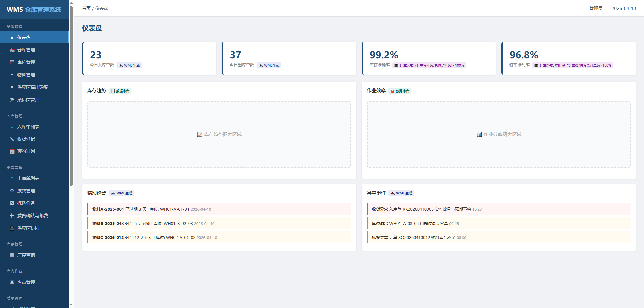Click the 数据中台 tag beside 库存趋势

(x=120, y=91)
